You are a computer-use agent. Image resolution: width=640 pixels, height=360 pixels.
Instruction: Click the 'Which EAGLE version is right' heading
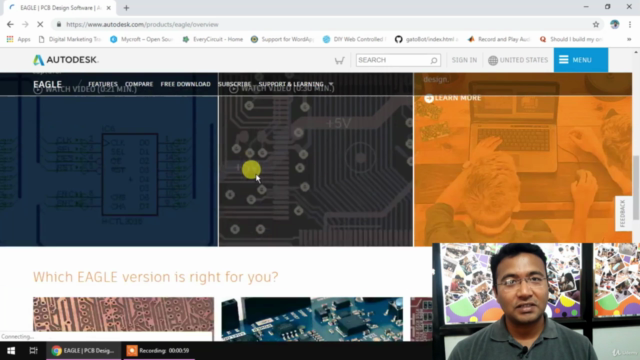(156, 277)
